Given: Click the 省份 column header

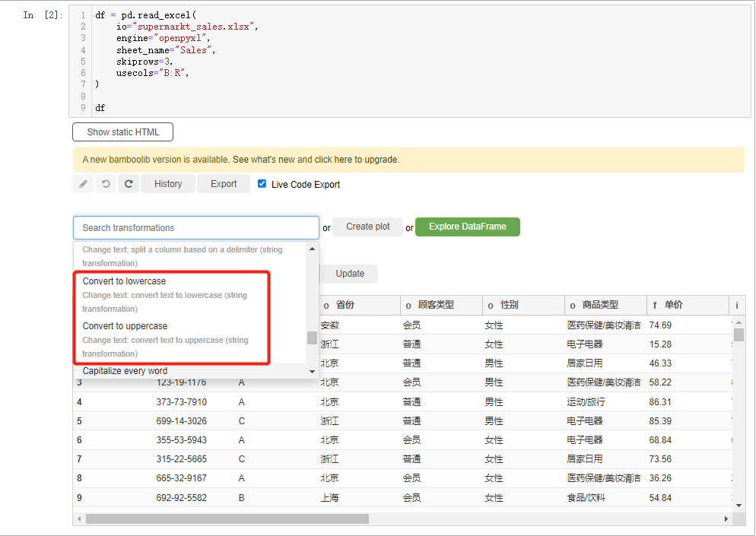Looking at the screenshot, I should click(x=359, y=305).
